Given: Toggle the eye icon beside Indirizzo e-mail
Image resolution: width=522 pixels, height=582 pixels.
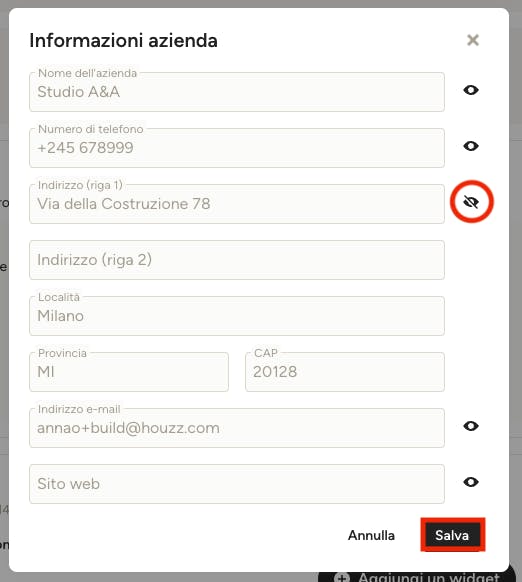Looking at the screenshot, I should pos(471,426).
